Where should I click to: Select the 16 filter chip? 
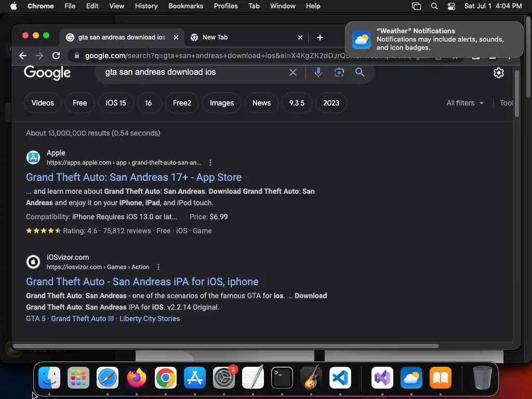click(148, 103)
